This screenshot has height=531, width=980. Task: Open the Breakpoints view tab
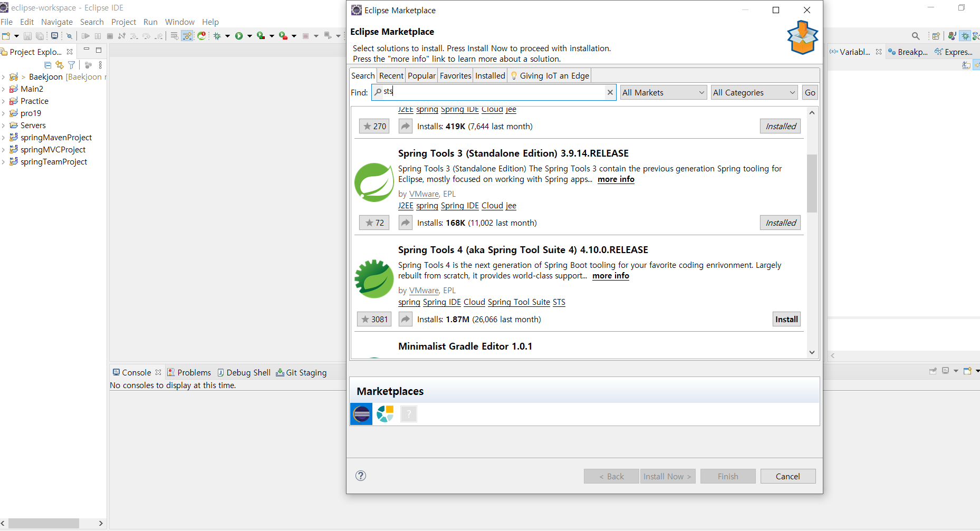pos(908,52)
